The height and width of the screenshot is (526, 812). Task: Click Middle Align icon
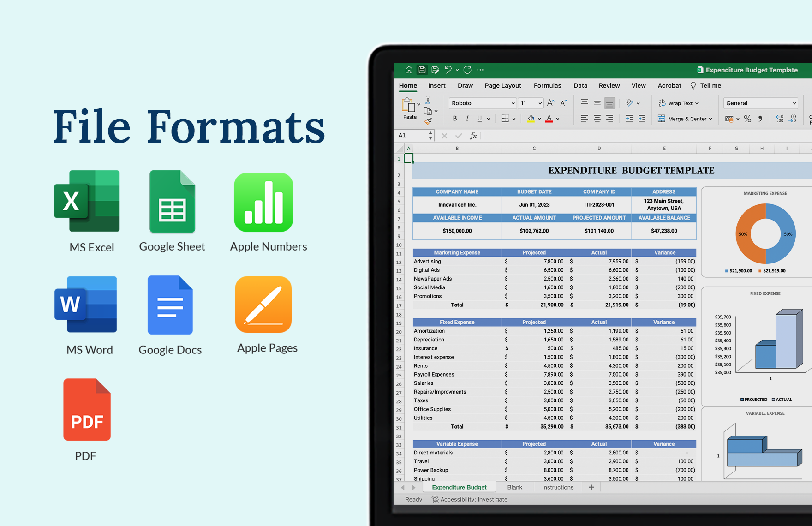pyautogui.click(x=597, y=103)
